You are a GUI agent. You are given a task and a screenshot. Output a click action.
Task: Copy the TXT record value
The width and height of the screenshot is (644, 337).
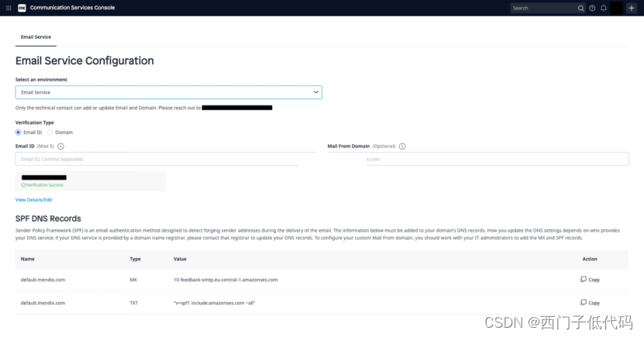point(590,302)
